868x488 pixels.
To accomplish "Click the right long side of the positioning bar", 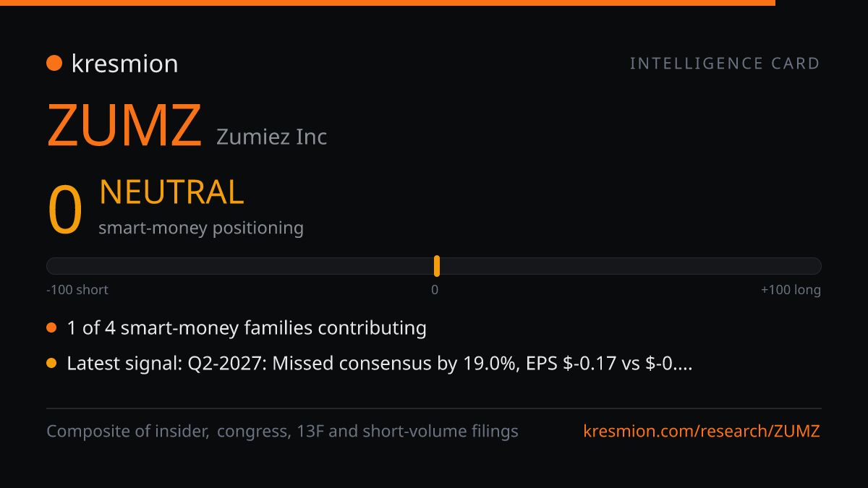I will click(x=631, y=266).
